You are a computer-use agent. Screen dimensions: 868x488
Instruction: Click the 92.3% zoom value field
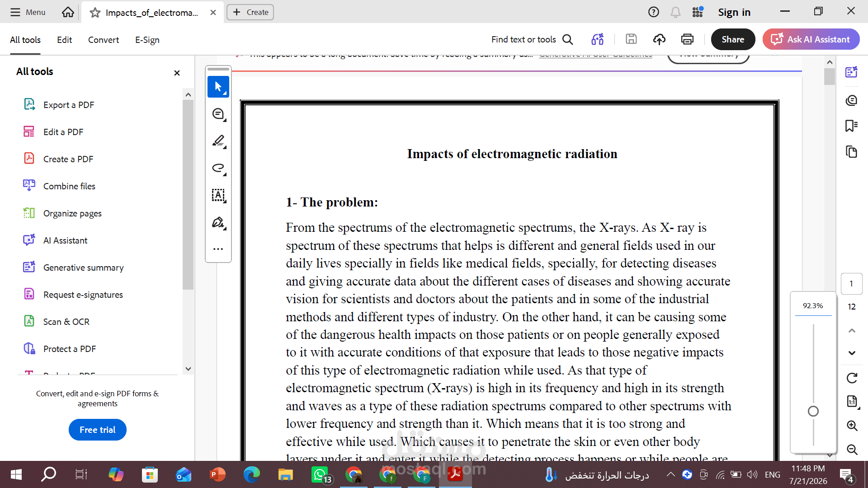click(813, 306)
